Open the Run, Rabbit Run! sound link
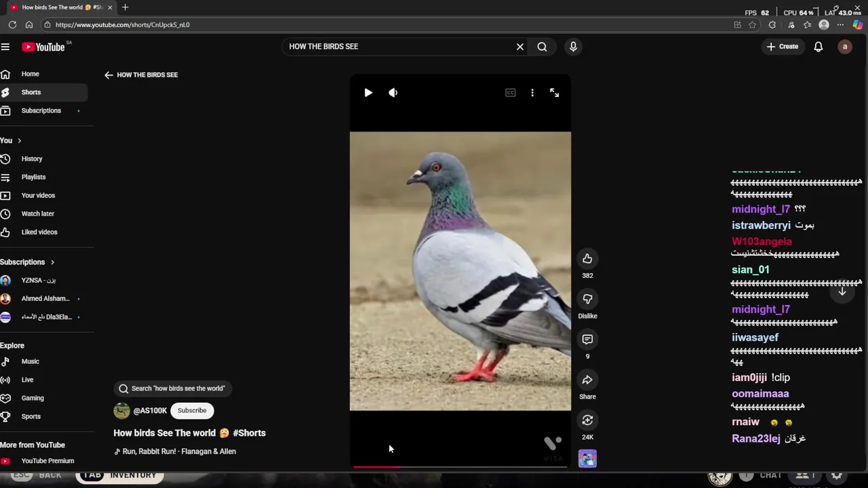868x488 pixels. tap(175, 451)
